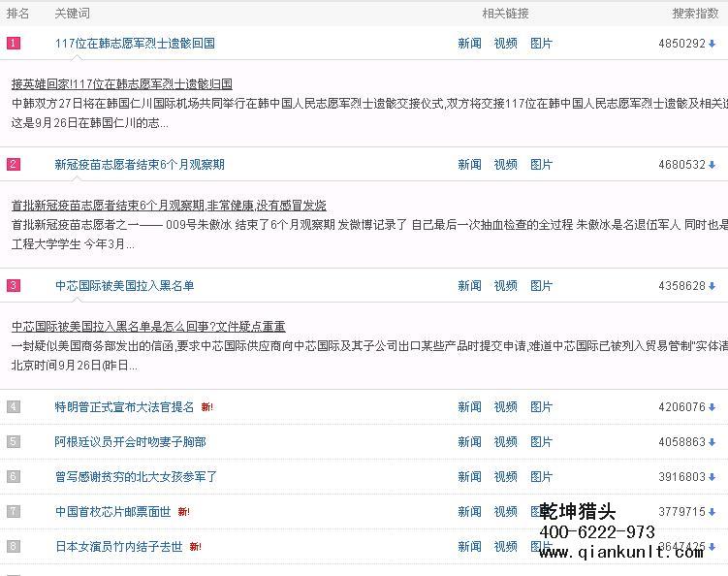Screen dimensions: 728x576
Task: Open headline 接英雄回家!117位在韩志愿军烈士遗骸归国
Action: click(x=122, y=84)
